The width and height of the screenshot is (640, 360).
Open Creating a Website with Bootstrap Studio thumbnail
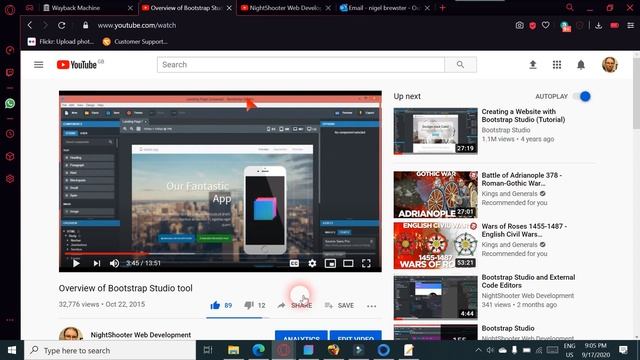coord(436,131)
